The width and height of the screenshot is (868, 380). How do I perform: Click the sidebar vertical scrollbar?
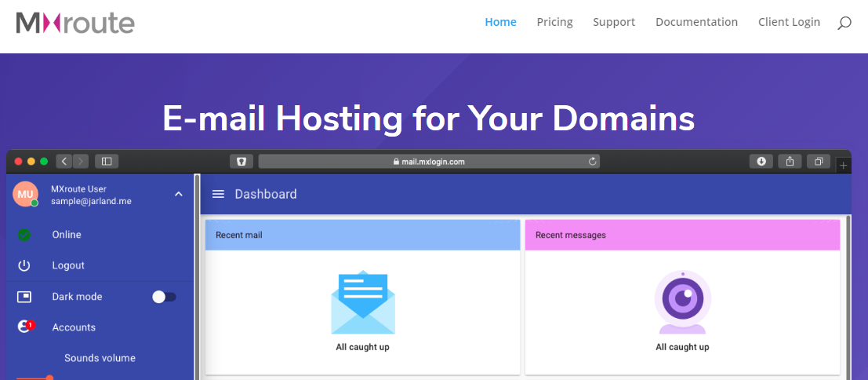(x=197, y=276)
